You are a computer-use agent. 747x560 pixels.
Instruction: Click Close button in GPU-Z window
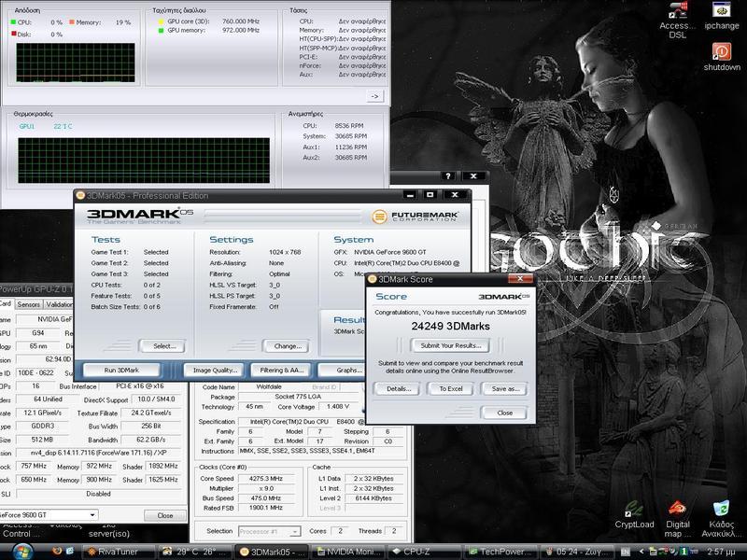165,515
